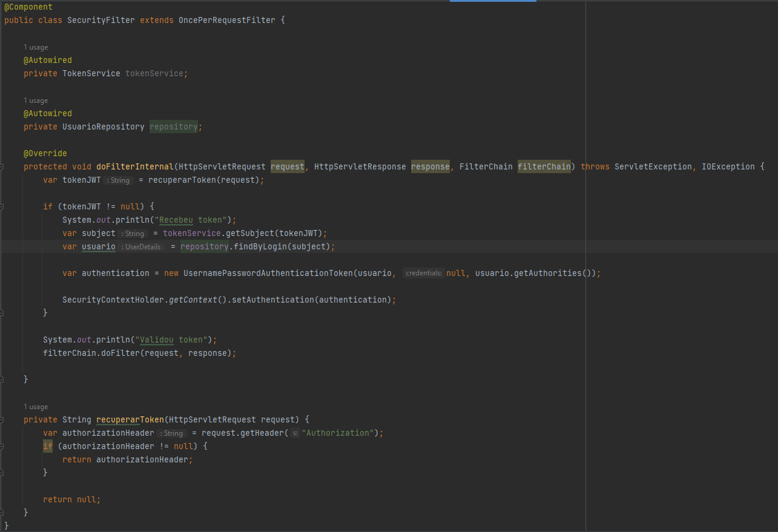Click the "Authorization" string literal
The image size is (778, 532).
338,433
